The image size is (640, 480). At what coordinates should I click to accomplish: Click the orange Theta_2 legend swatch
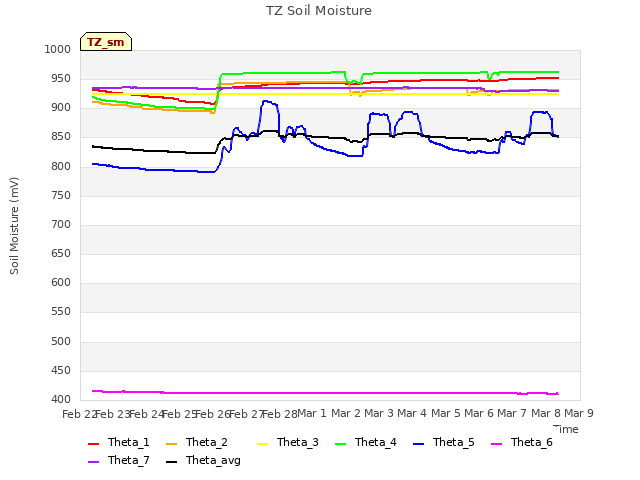[171, 444]
